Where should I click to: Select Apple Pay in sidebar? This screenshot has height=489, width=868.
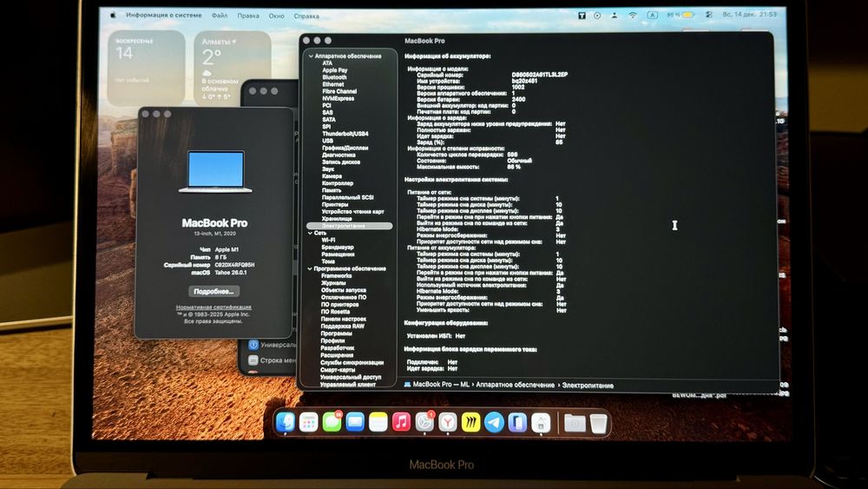coord(335,70)
